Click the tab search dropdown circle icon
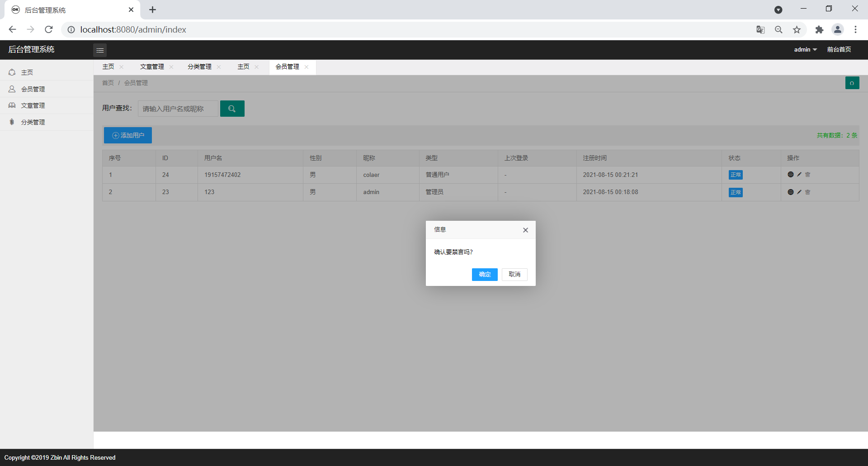Screen dimensions: 868x466 [778, 10]
